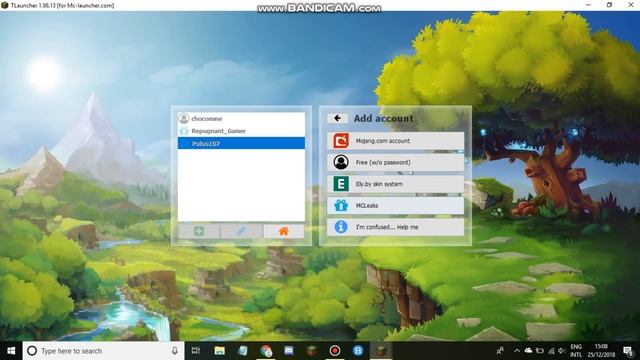Click the pencil edit-account button
Image resolution: width=640 pixels, height=360 pixels.
pyautogui.click(x=241, y=231)
